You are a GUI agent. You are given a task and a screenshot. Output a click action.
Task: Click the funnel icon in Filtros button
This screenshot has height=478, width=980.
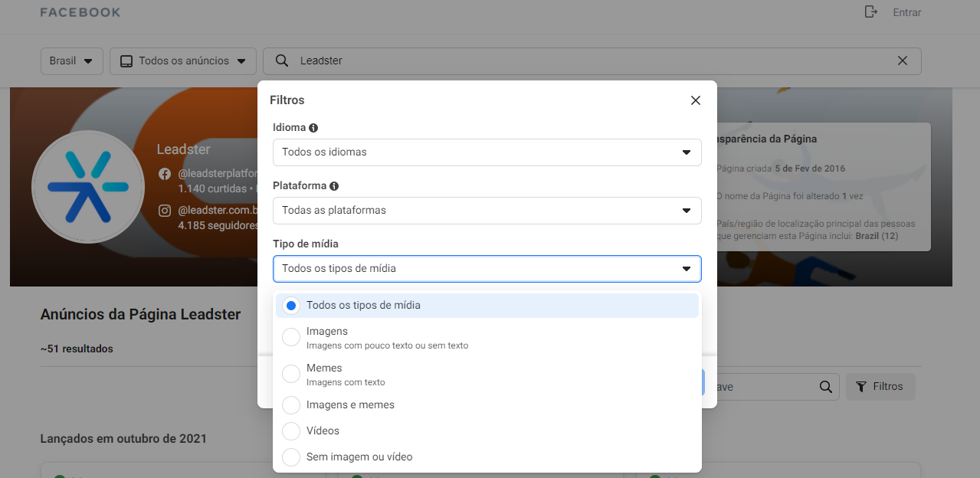click(x=861, y=386)
